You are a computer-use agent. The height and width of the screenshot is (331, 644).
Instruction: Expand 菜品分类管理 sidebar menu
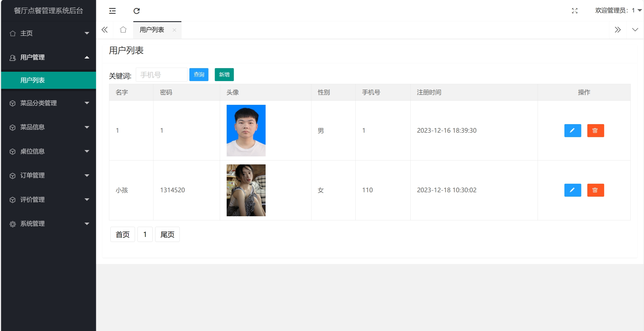[x=48, y=103]
